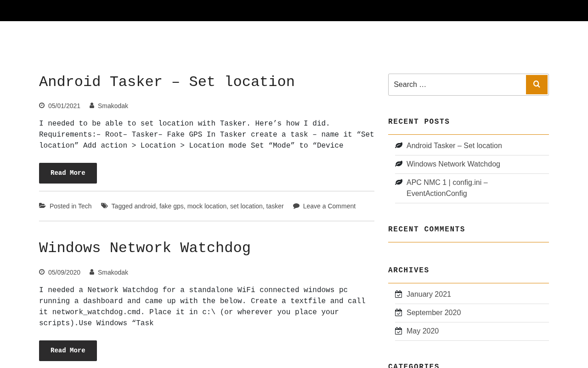Viewport: 588px width, 368px height.
Task: Open Leave a Comment link
Action: (x=329, y=206)
